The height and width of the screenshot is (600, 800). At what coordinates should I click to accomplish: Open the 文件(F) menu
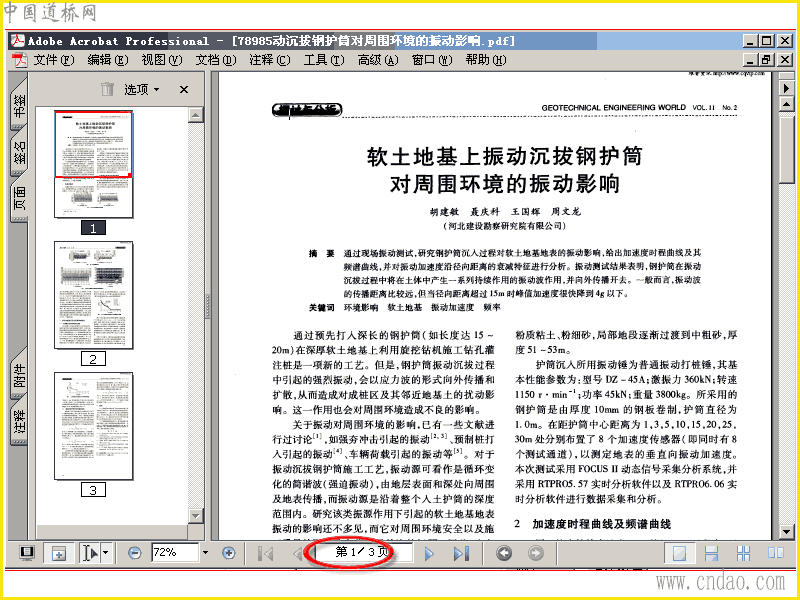tap(54, 60)
